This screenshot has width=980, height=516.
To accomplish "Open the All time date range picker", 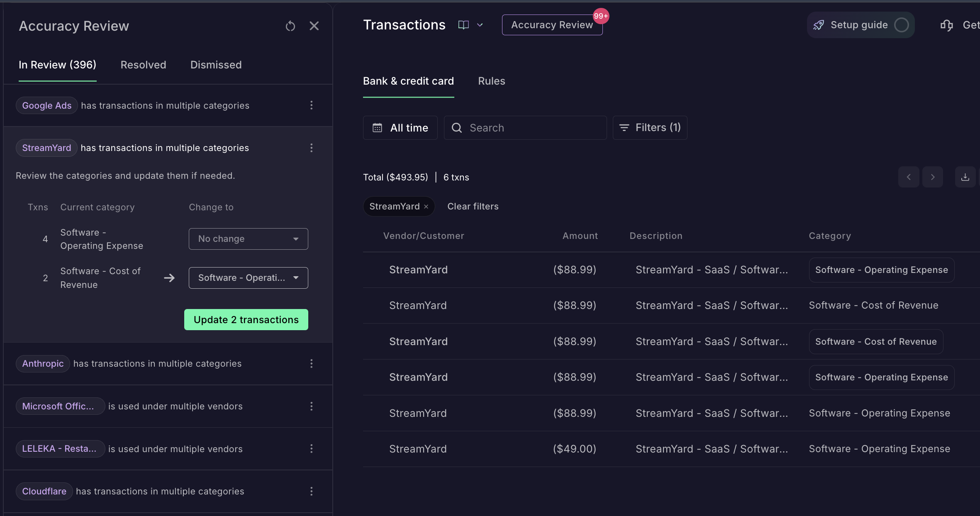I will [400, 128].
